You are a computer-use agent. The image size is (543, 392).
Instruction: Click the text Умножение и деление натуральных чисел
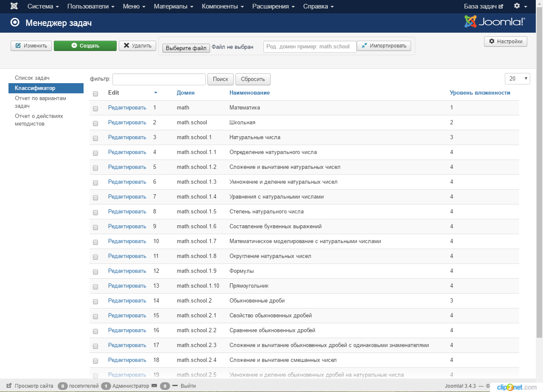tap(283, 182)
